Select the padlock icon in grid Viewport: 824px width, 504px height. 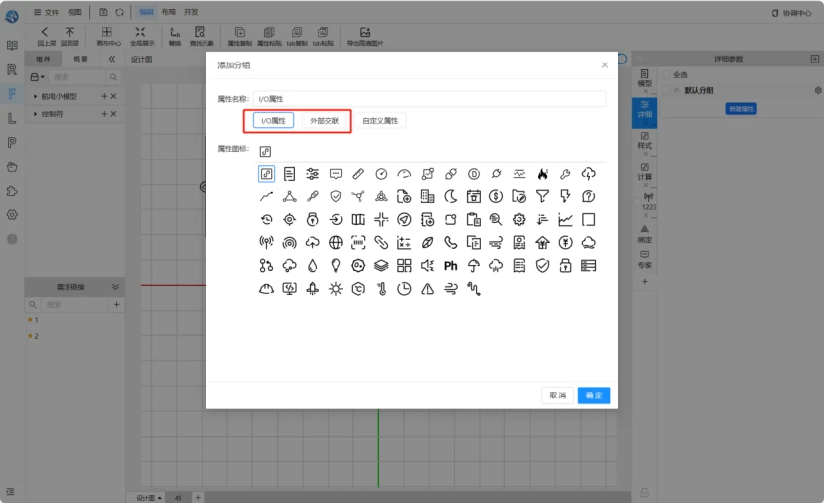[x=565, y=266]
